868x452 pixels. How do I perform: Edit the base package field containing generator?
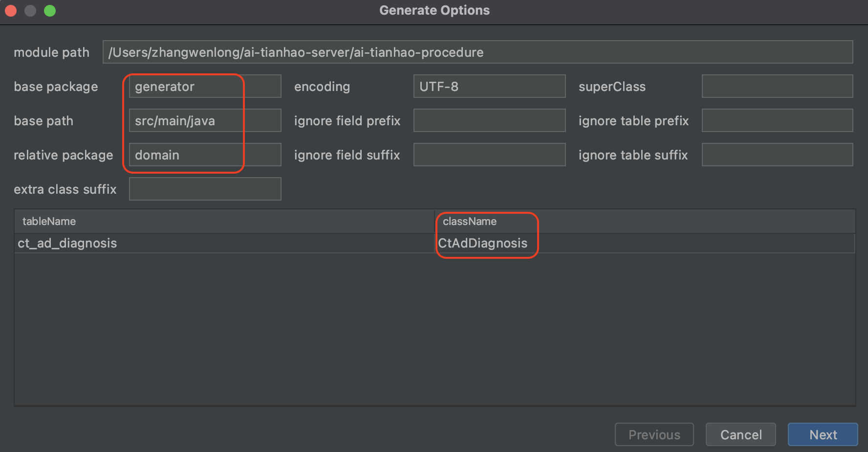coord(205,87)
